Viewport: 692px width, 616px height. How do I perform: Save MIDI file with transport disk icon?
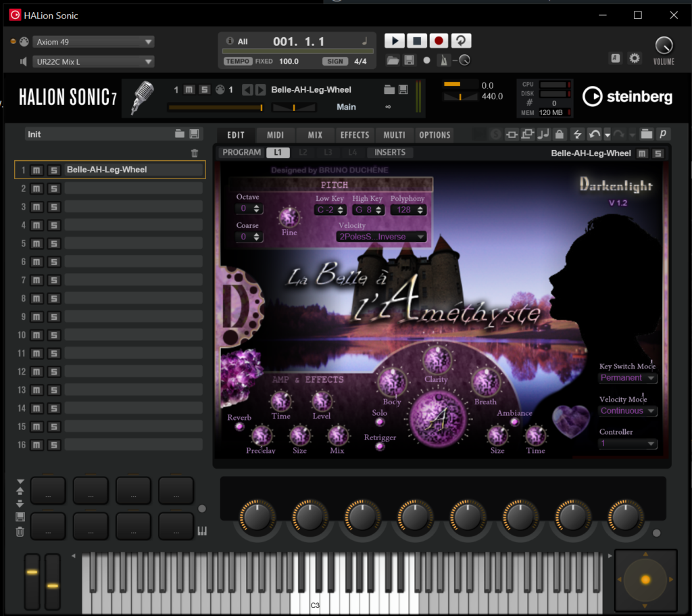pos(409,60)
